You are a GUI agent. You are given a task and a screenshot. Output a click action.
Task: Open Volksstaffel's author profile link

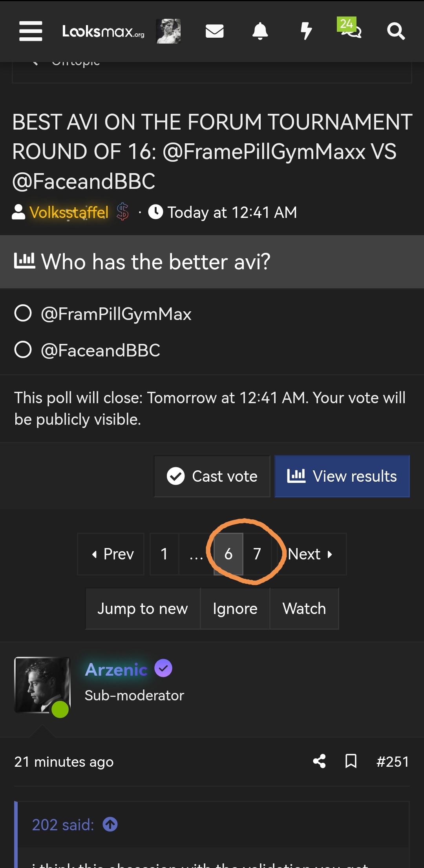tap(69, 212)
